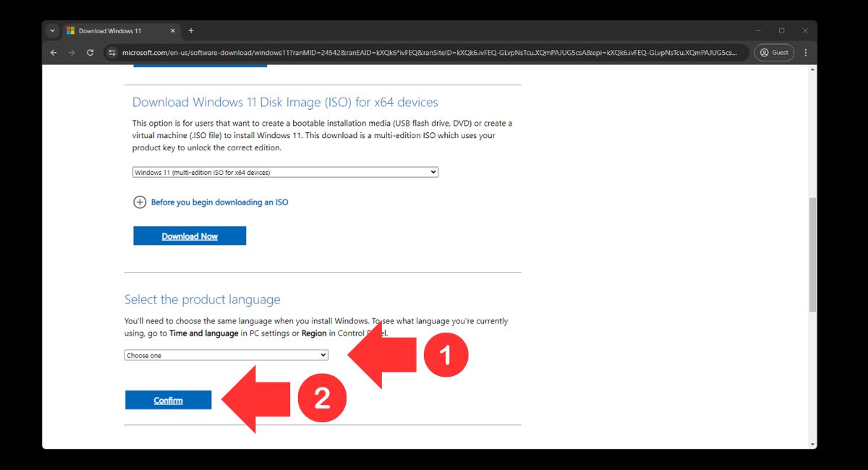Click the browser forward arrow
The width and height of the screenshot is (868, 470).
pos(72,53)
